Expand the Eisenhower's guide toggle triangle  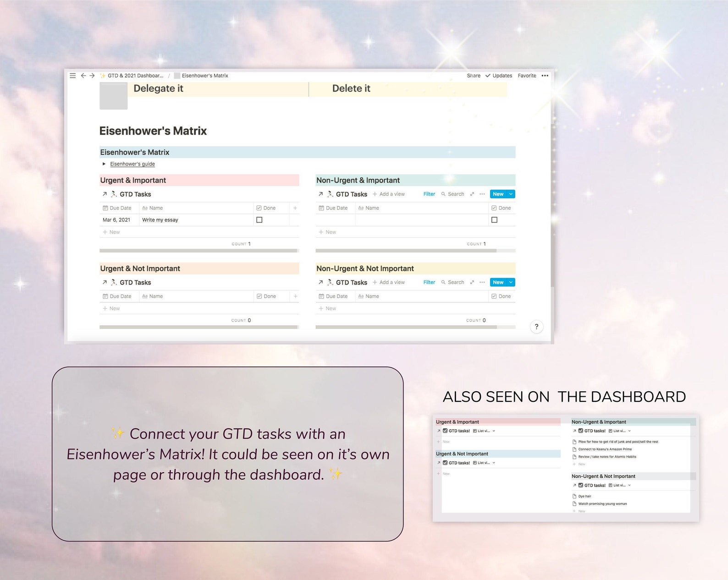[x=104, y=164]
